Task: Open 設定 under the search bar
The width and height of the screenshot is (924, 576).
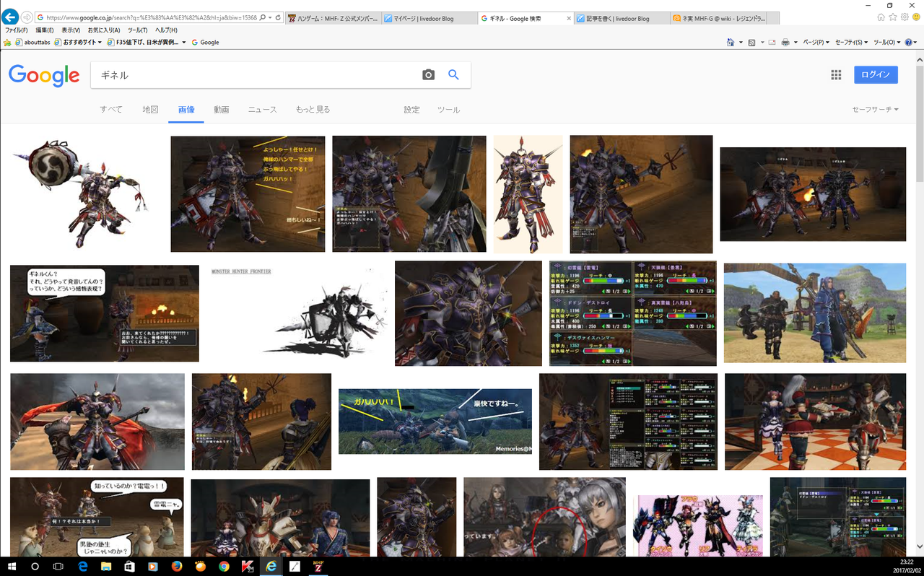Action: point(411,110)
